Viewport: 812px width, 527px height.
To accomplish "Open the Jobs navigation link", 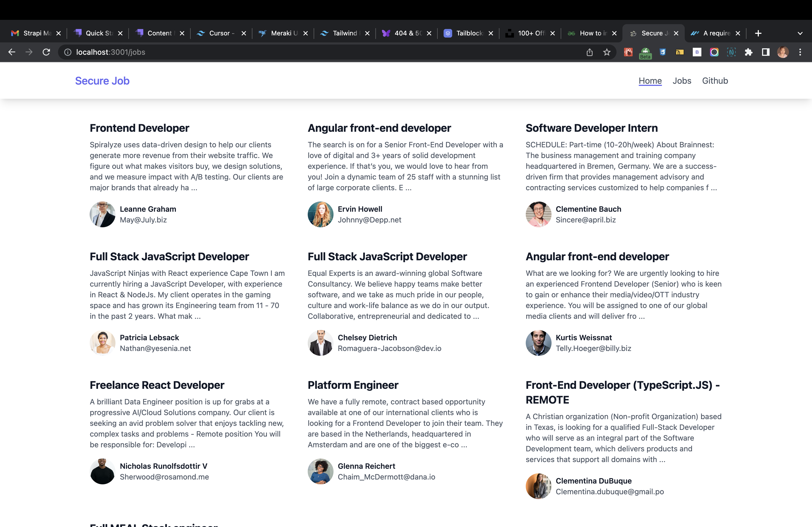I will [682, 81].
